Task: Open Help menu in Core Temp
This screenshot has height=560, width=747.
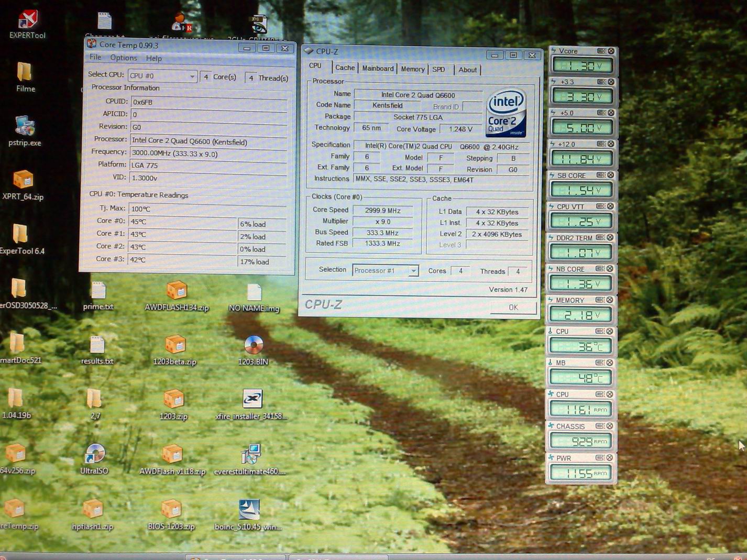Action: coord(153,58)
